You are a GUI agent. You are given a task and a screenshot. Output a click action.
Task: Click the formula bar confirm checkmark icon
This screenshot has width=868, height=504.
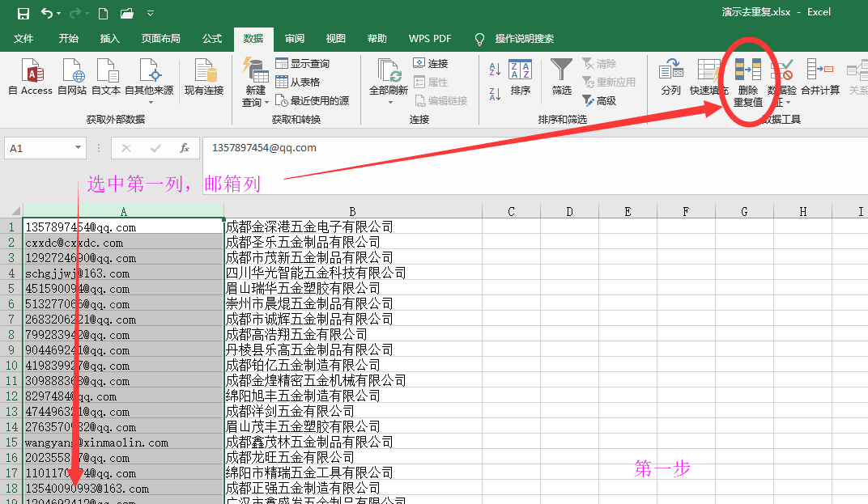(155, 148)
